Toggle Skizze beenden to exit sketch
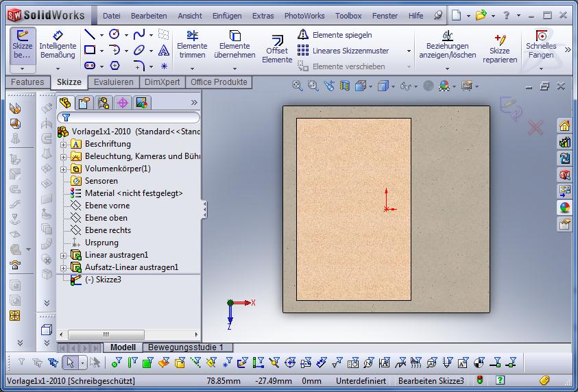578x392 pixels. click(x=22, y=45)
